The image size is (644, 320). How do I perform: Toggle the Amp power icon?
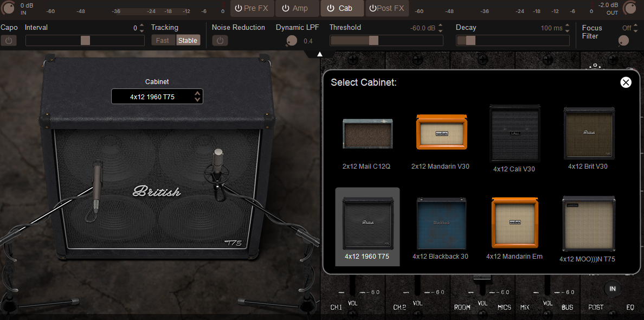286,8
